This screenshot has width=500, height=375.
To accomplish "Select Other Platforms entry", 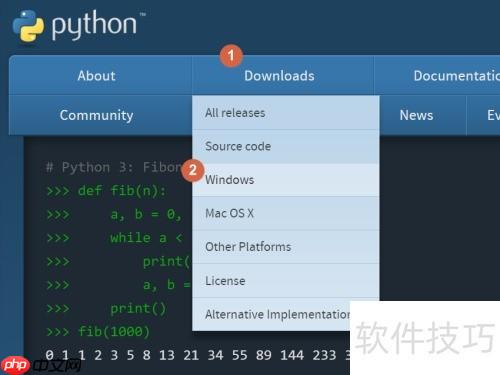I will pyautogui.click(x=286, y=247).
